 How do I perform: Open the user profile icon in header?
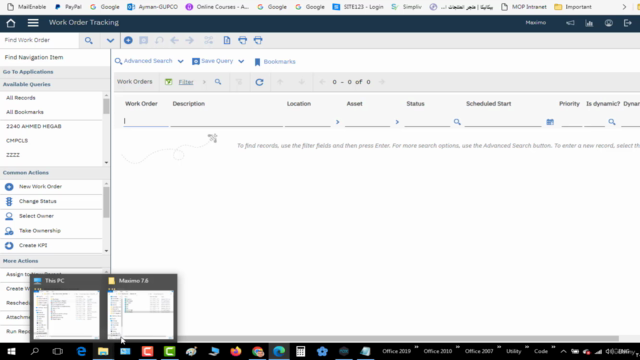pyautogui.click(x=609, y=23)
